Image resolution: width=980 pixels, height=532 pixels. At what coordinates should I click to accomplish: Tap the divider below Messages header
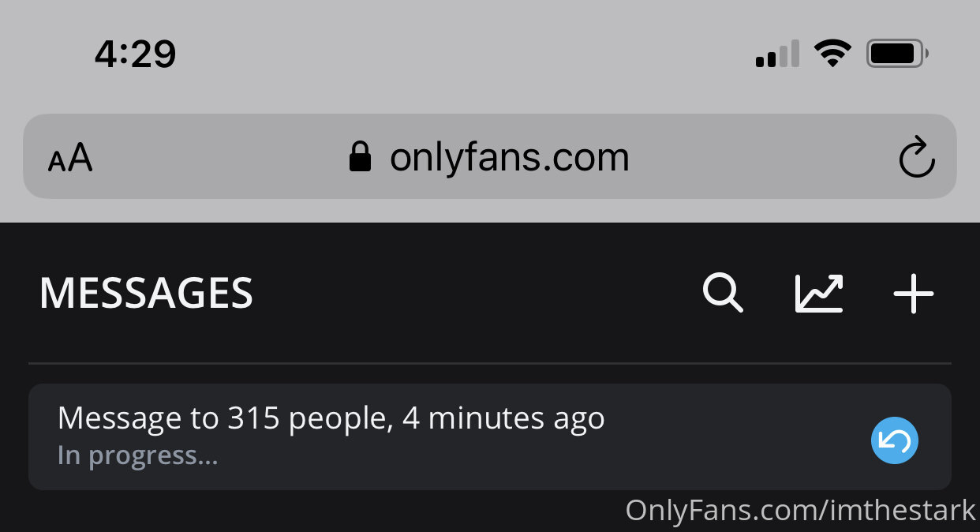point(489,363)
